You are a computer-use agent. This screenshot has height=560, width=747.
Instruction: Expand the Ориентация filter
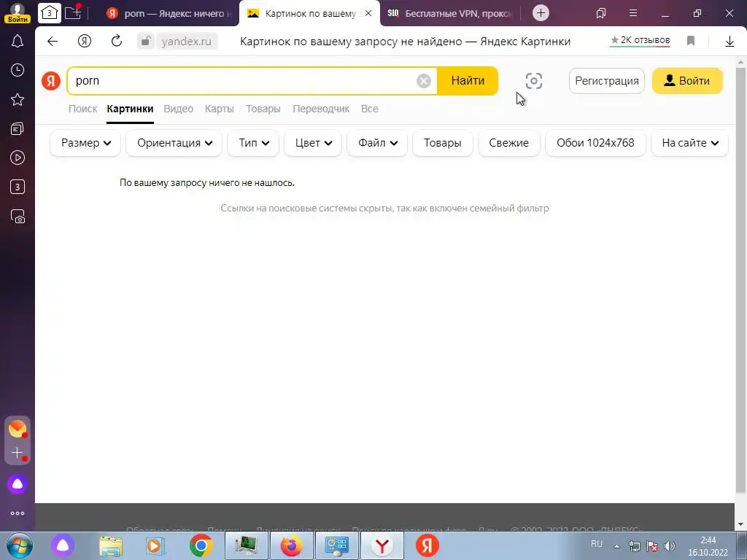174,143
